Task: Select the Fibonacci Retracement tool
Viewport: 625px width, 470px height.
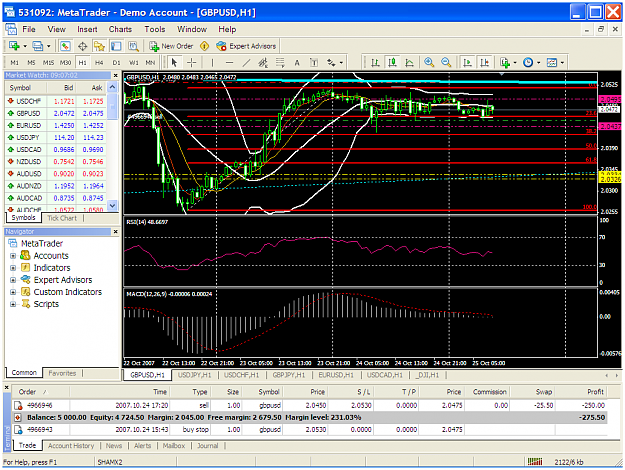Action: 280,63
